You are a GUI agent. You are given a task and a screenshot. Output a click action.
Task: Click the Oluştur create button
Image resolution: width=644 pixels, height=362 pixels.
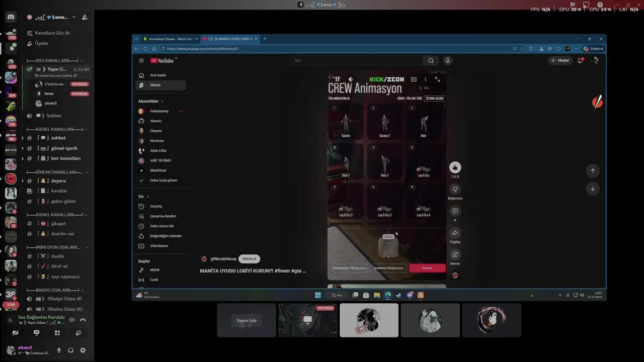560,60
